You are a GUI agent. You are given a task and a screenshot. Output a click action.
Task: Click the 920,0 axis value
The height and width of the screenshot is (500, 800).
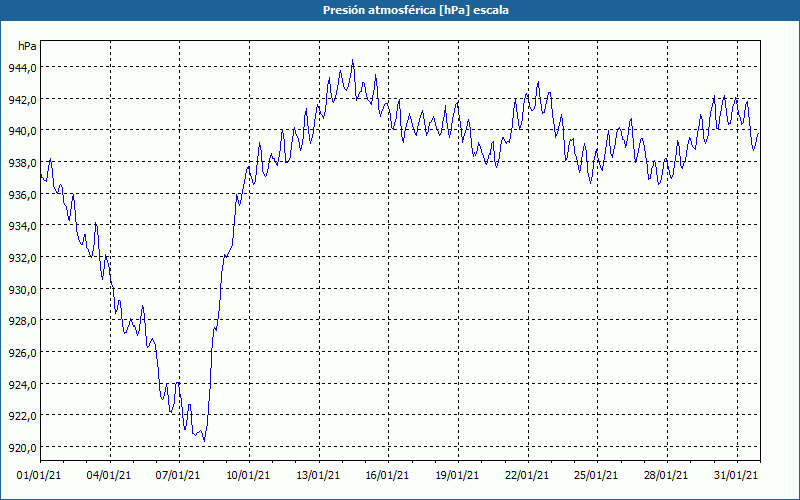pyautogui.click(x=22, y=447)
